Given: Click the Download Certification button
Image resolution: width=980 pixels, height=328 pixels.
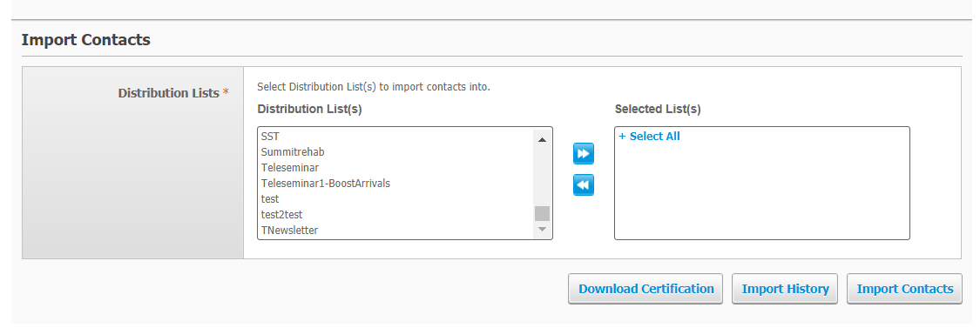Looking at the screenshot, I should pyautogui.click(x=645, y=289).
